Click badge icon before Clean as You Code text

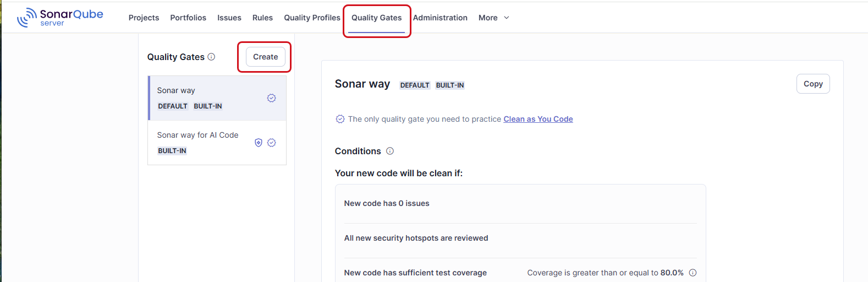(x=340, y=119)
